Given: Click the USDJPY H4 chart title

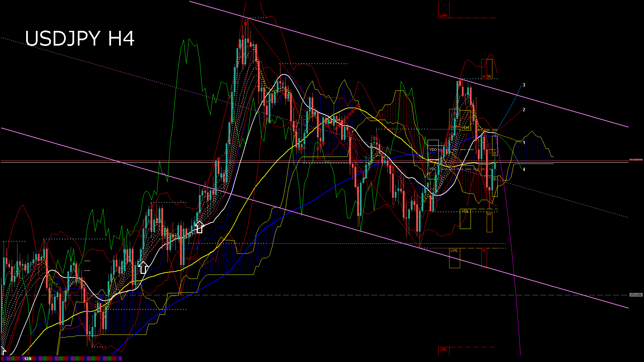Looking at the screenshot, I should click(80, 39).
